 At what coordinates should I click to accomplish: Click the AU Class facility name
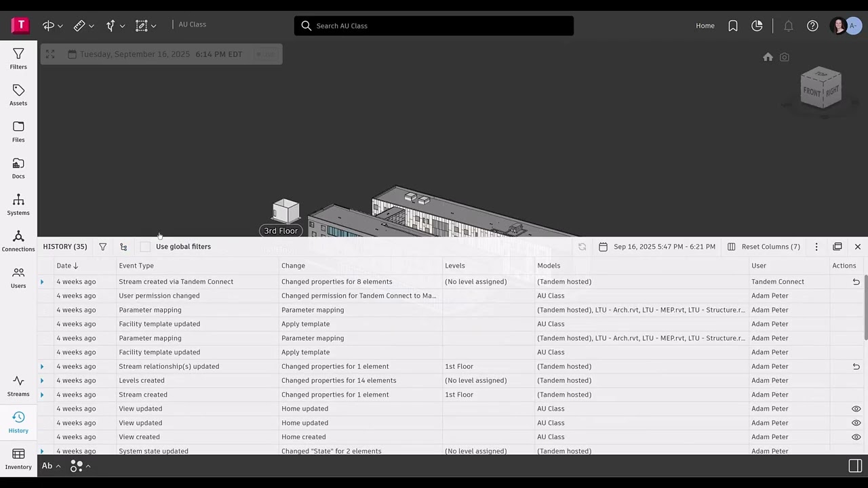coord(193,24)
